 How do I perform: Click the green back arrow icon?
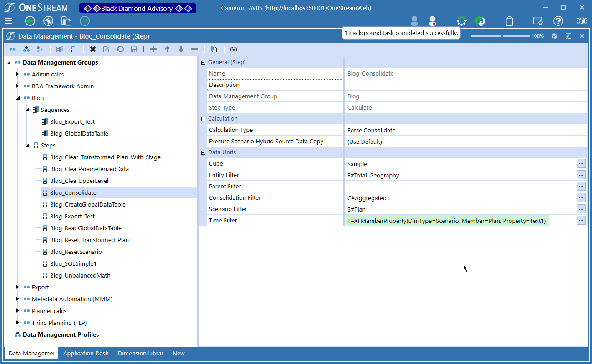pyautogui.click(x=30, y=21)
